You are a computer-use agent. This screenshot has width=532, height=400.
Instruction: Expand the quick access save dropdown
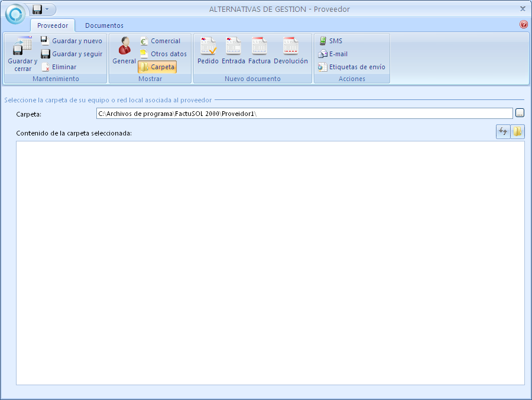pos(47,9)
